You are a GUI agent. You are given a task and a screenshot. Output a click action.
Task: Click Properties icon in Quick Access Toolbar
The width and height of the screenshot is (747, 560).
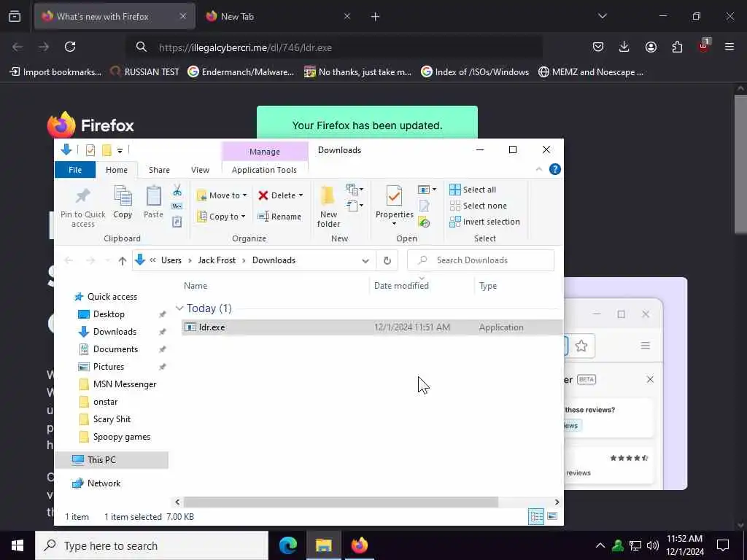(x=90, y=150)
